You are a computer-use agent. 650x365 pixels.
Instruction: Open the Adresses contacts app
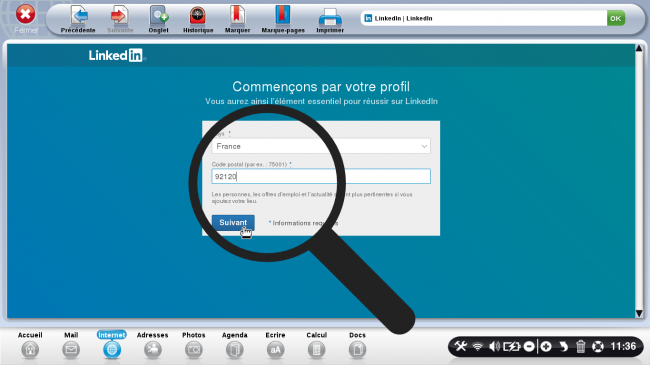pyautogui.click(x=153, y=350)
